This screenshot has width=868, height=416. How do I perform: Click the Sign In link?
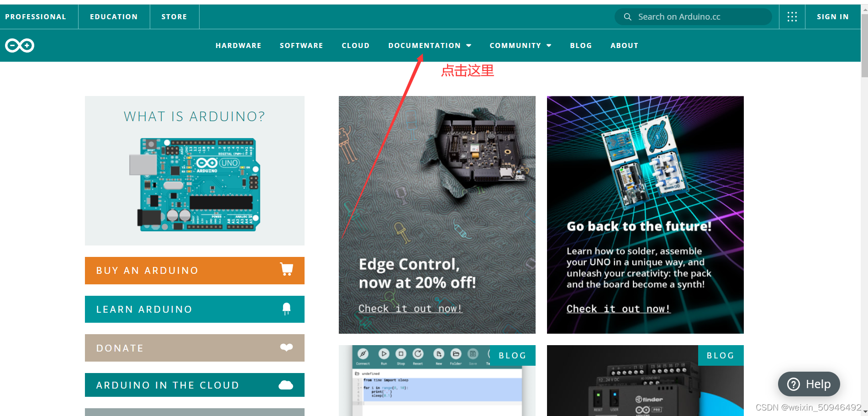click(x=832, y=17)
